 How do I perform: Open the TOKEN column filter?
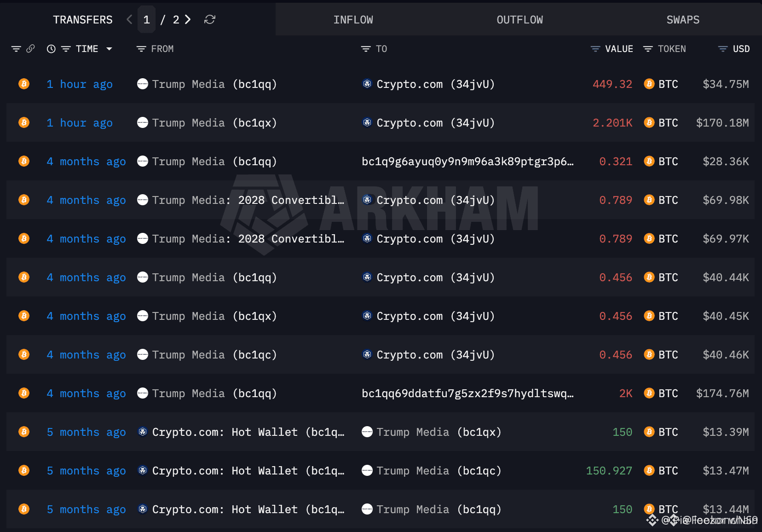pyautogui.click(x=648, y=49)
